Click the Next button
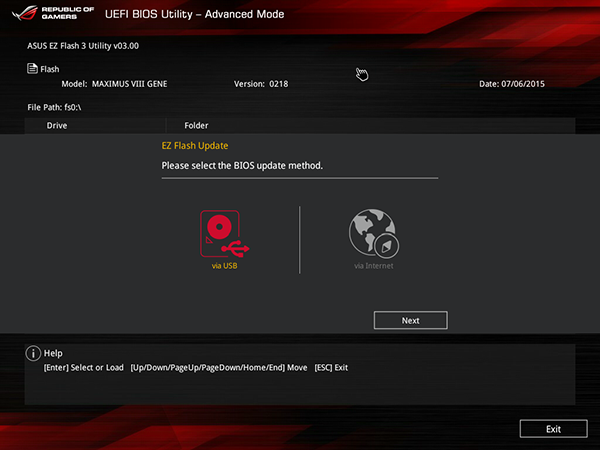Image resolution: width=600 pixels, height=450 pixels. click(x=411, y=320)
